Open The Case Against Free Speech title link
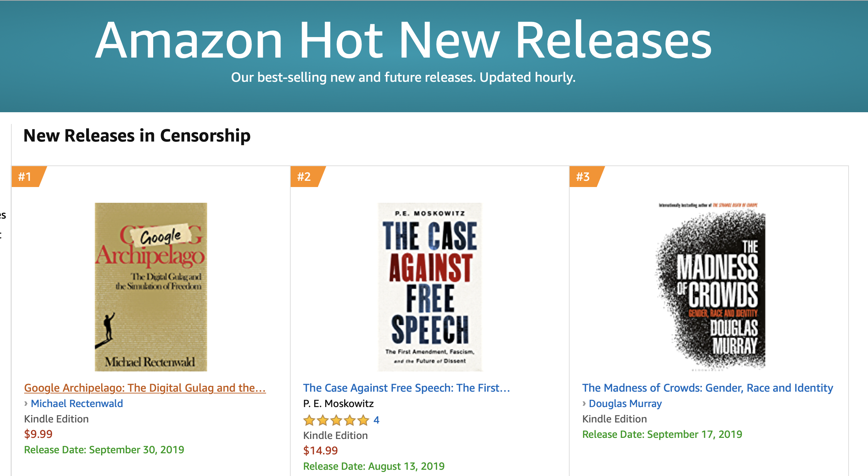 click(407, 388)
